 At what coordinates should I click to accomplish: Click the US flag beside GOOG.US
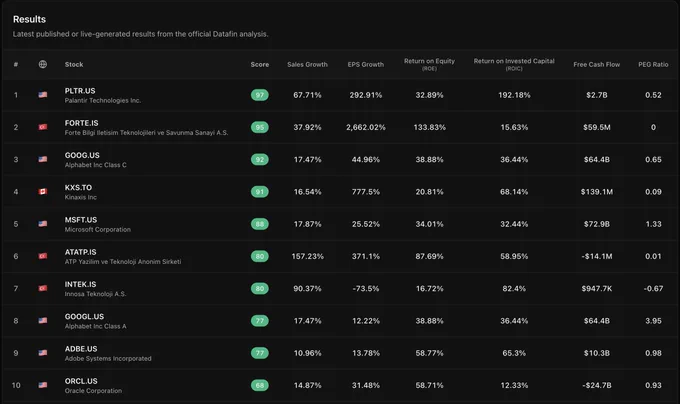(42, 159)
